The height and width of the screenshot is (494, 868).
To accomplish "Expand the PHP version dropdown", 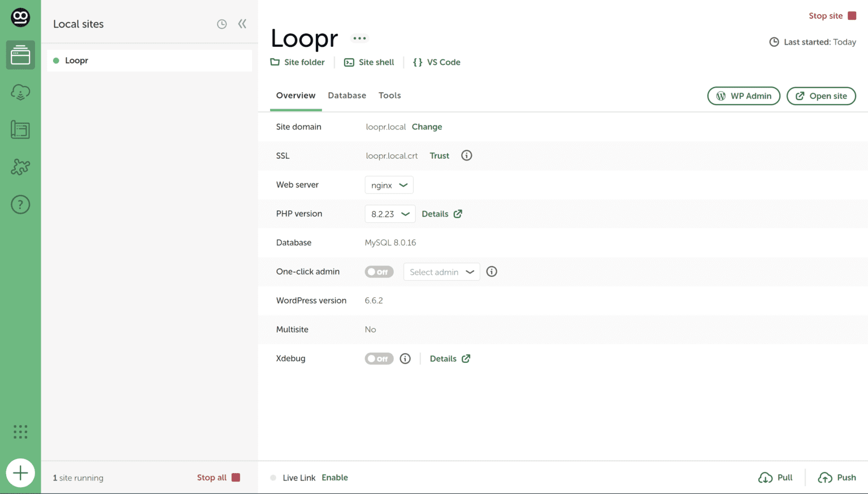I will click(390, 214).
